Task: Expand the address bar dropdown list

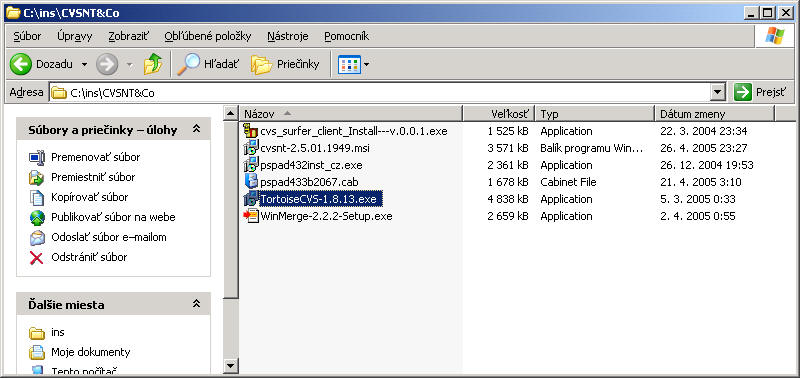Action: tap(718, 92)
